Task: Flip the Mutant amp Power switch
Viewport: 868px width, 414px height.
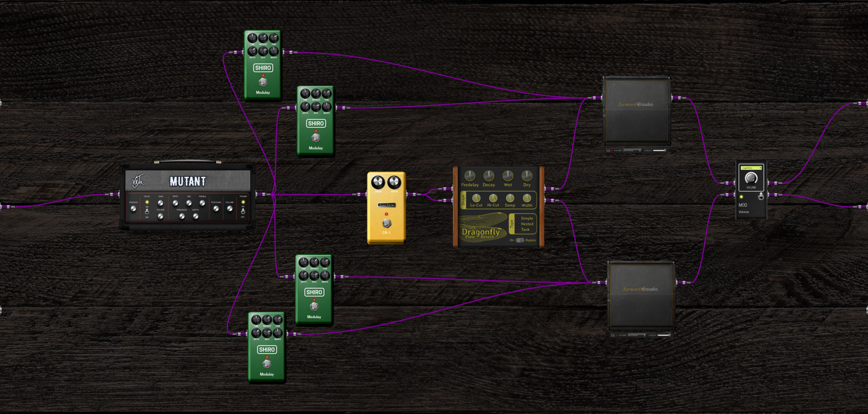Action: [243, 212]
